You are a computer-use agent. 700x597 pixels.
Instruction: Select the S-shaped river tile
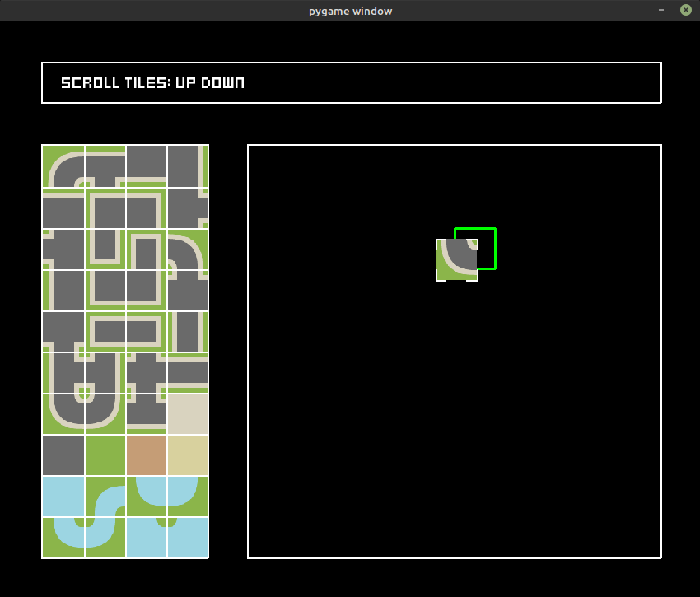pyautogui.click(x=105, y=496)
